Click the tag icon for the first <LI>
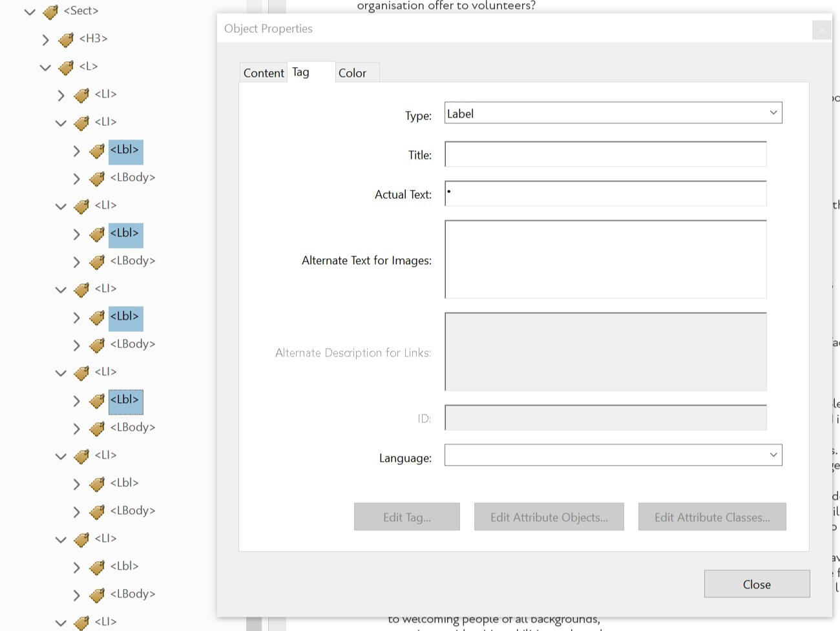Viewport: 840px width, 631px height. tap(81, 94)
